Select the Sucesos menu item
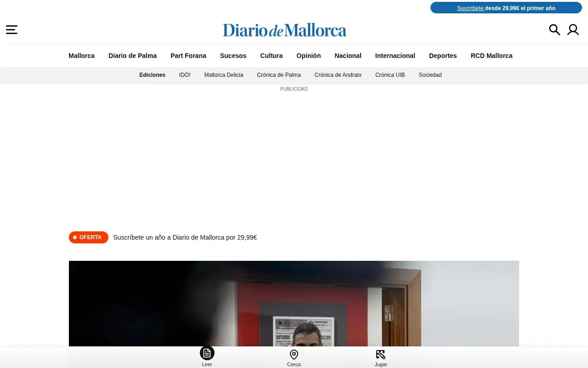 coord(233,56)
